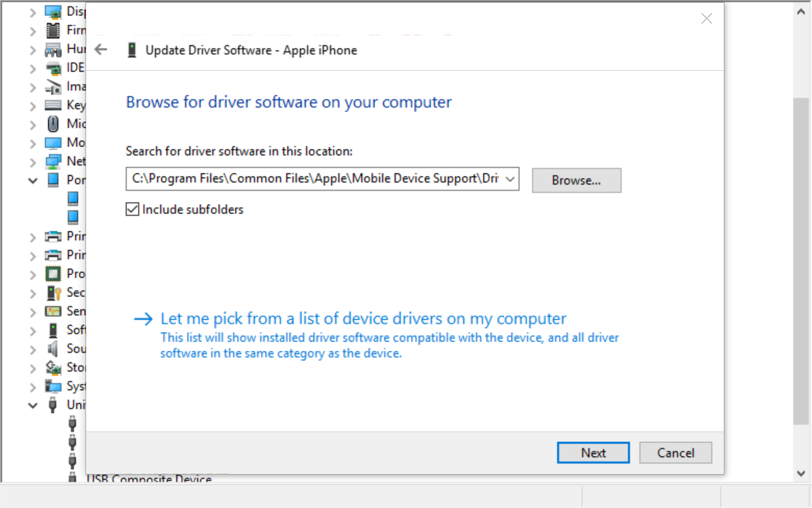Select the second portable device under Por
Image resolution: width=812 pixels, height=508 pixels.
point(73,217)
